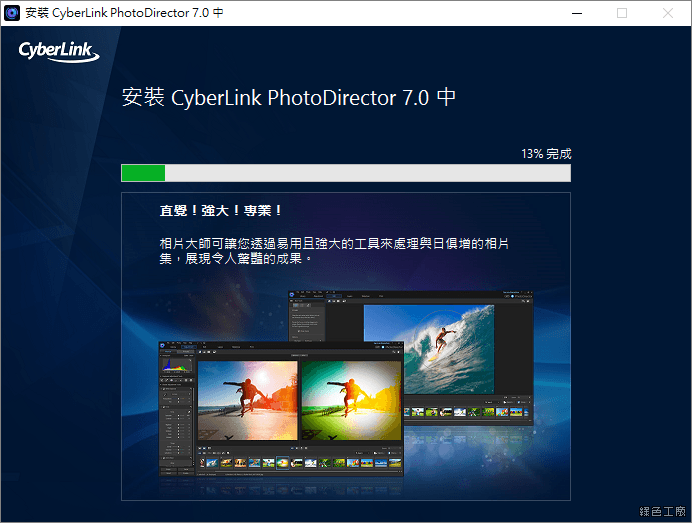Click the histogram in the preview screenshot
Image resolution: width=692 pixels, height=523 pixels.
pos(177,364)
